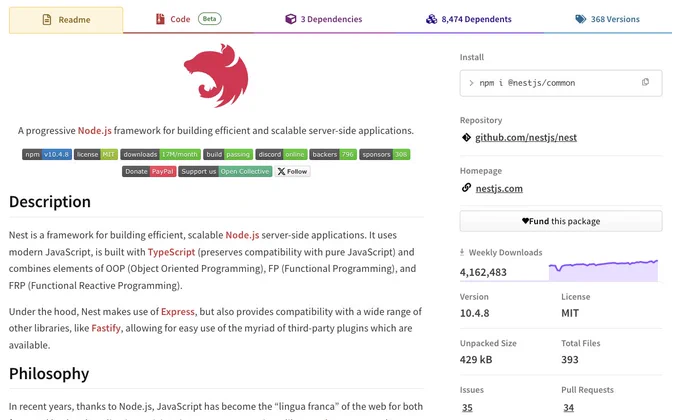The height and width of the screenshot is (420, 680).
Task: Click the red Code file icon
Action: tap(160, 19)
